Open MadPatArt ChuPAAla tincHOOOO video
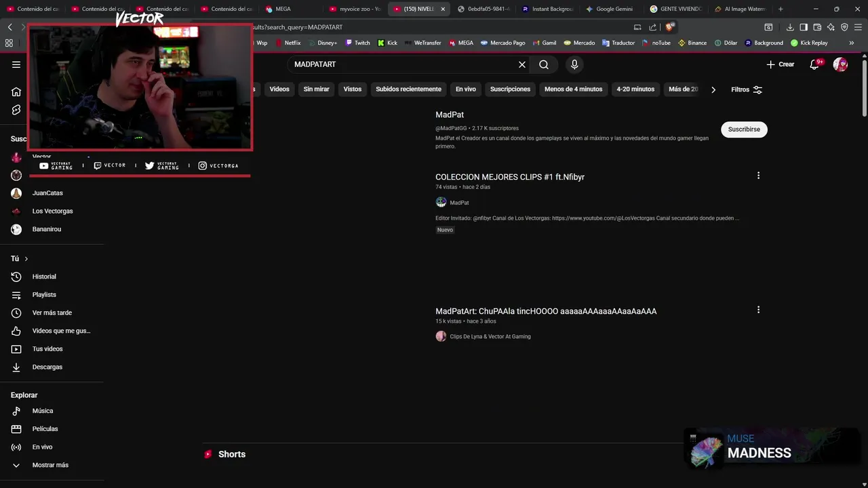 coord(546,311)
